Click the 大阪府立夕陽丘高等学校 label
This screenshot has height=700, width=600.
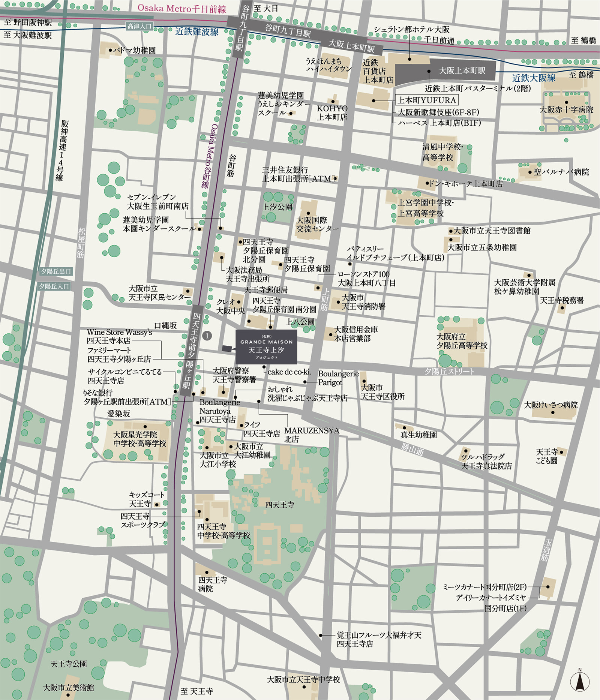point(462,341)
